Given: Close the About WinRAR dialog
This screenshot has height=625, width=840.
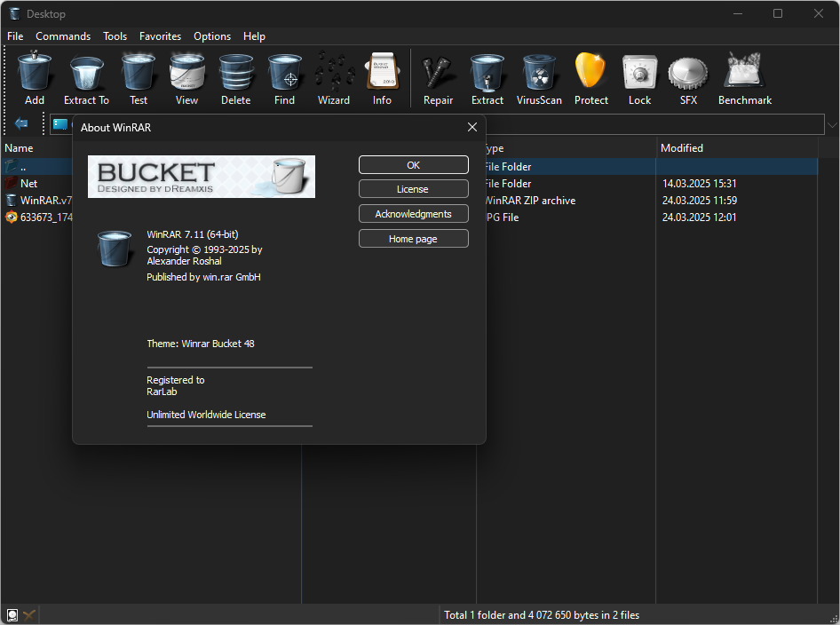Looking at the screenshot, I should pyautogui.click(x=472, y=127).
